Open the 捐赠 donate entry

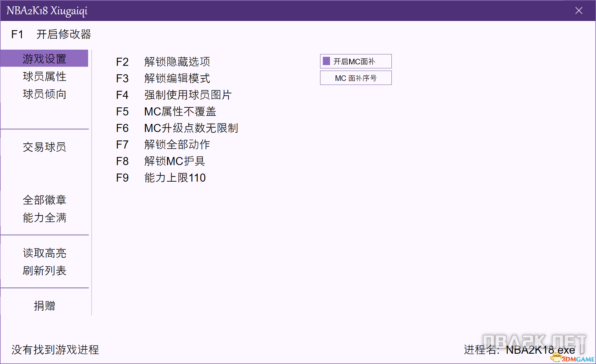pos(44,306)
